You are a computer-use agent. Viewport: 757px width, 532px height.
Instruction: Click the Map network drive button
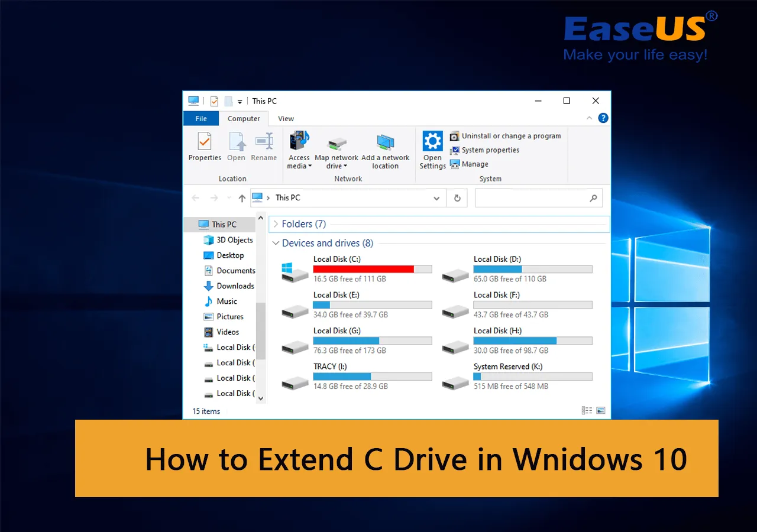(x=337, y=150)
